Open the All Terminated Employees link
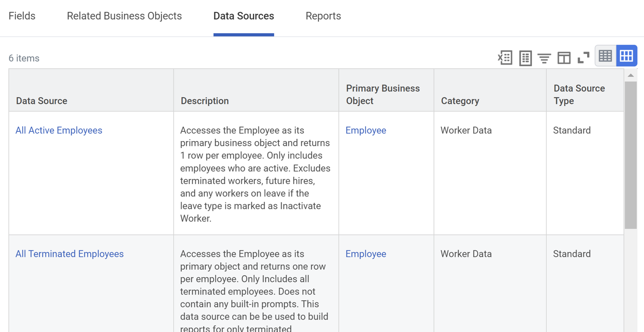Image resolution: width=644 pixels, height=332 pixels. (70, 254)
